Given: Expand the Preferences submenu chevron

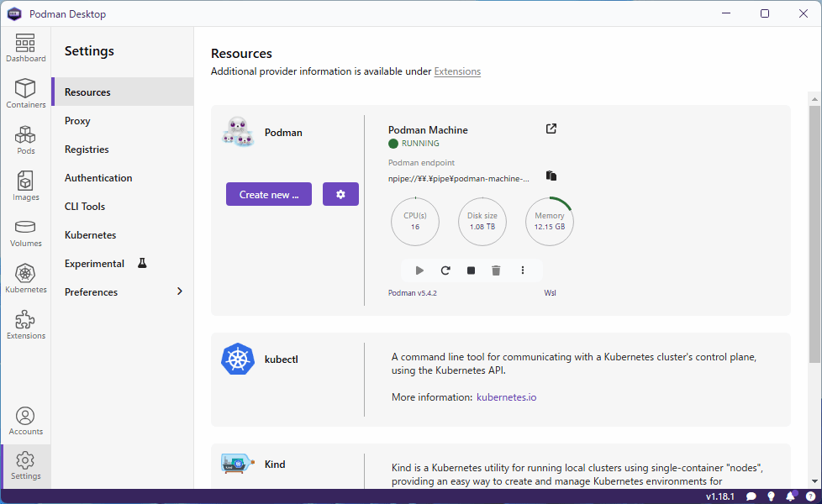Looking at the screenshot, I should 180,291.
